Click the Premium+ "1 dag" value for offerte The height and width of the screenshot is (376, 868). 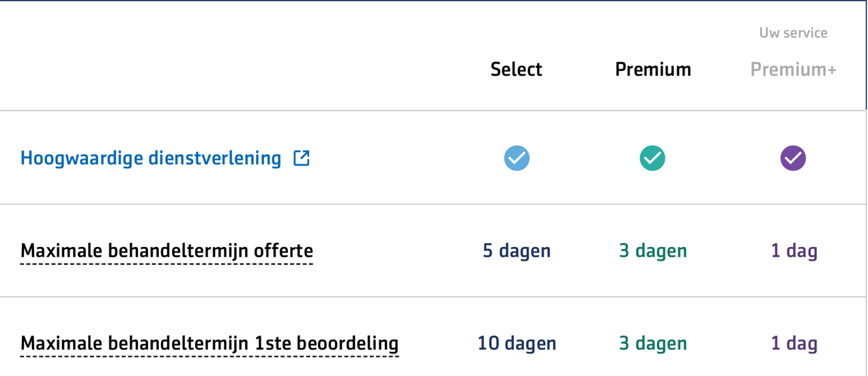pyautogui.click(x=794, y=251)
